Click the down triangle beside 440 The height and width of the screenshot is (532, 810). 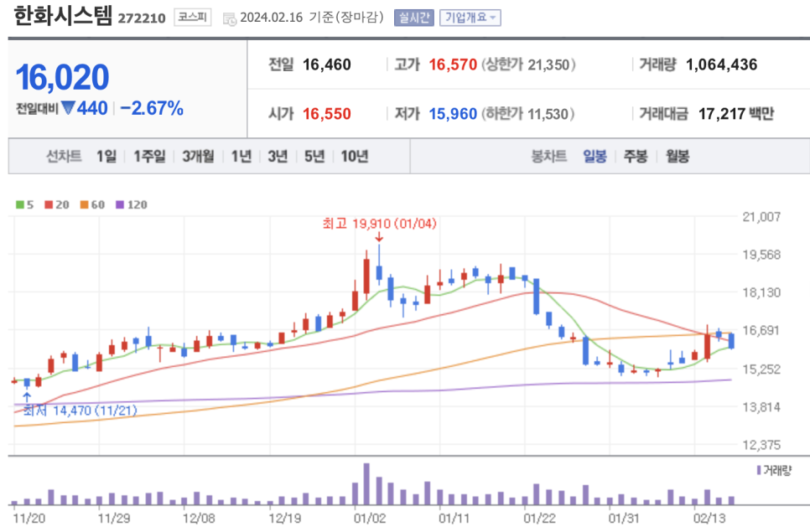68,108
